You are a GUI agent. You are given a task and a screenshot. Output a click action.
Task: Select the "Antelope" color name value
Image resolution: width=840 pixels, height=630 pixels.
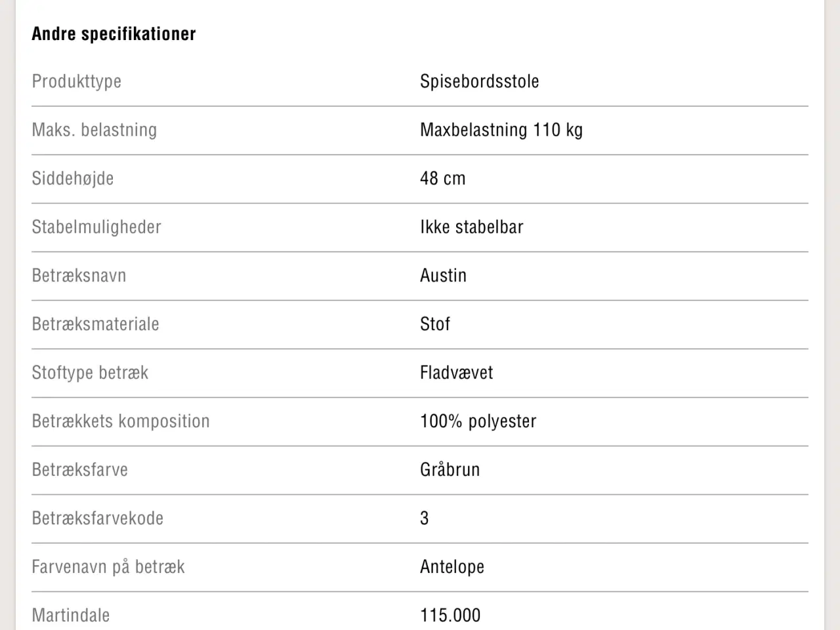pos(451,567)
